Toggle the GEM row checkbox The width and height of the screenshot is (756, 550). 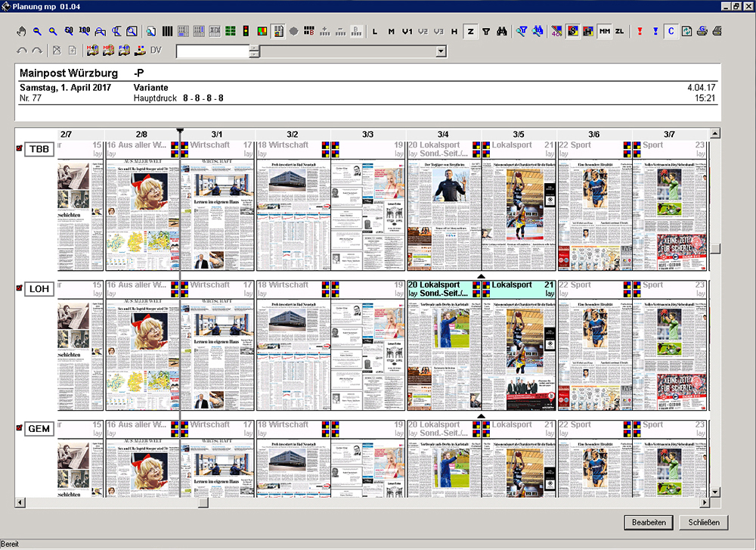[20, 427]
